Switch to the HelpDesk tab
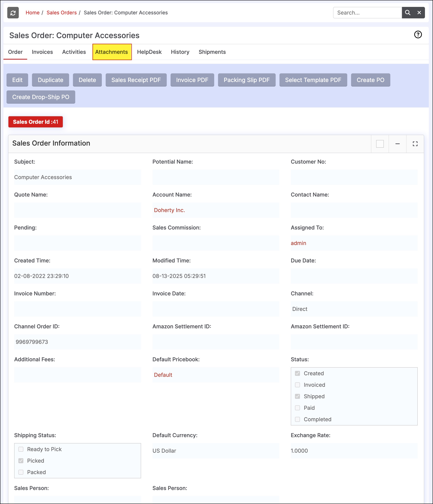The image size is (433, 504). tap(149, 52)
